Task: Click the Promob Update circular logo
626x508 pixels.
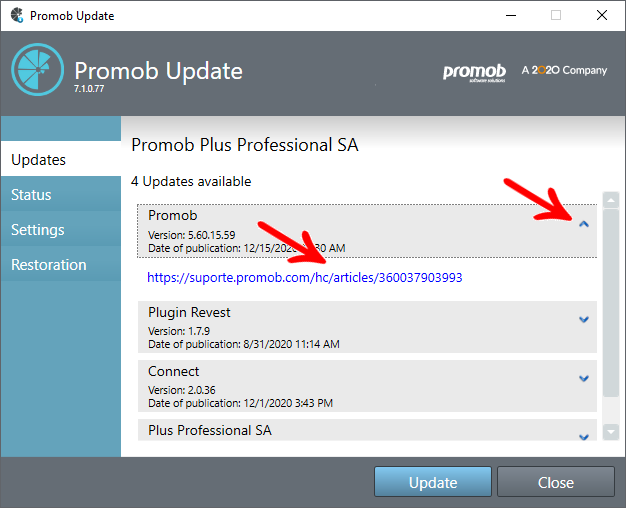Action: coord(38,69)
